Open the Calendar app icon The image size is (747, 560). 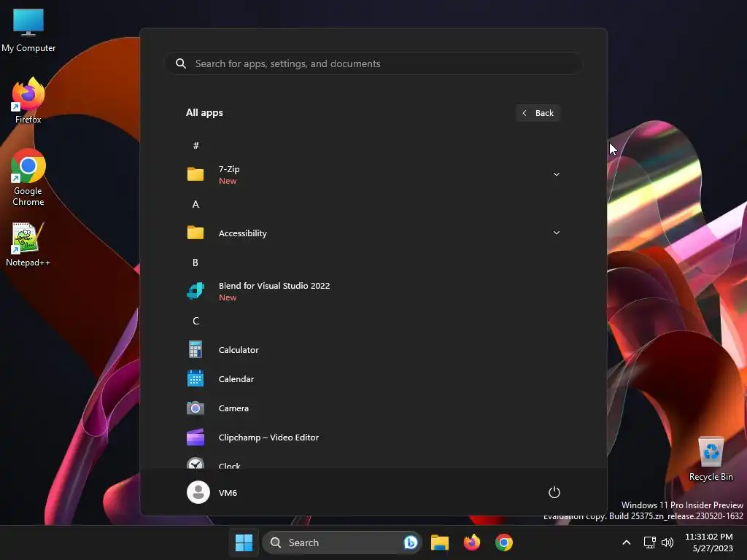[x=196, y=378]
